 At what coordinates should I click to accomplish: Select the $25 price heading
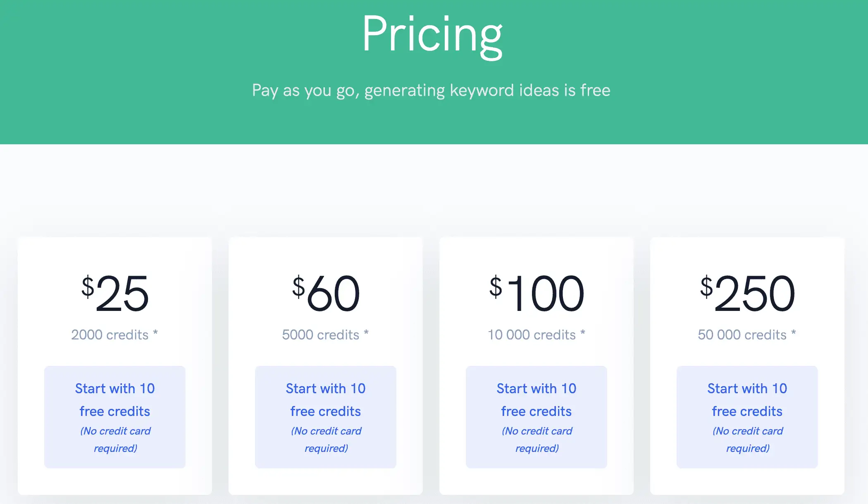click(115, 293)
